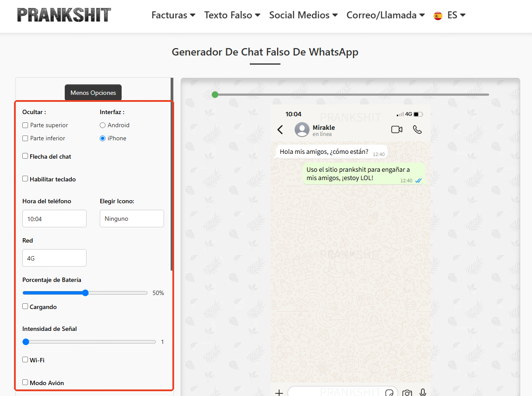
Task: Click the 'Hola mis amigos' message bubble
Action: point(332,152)
